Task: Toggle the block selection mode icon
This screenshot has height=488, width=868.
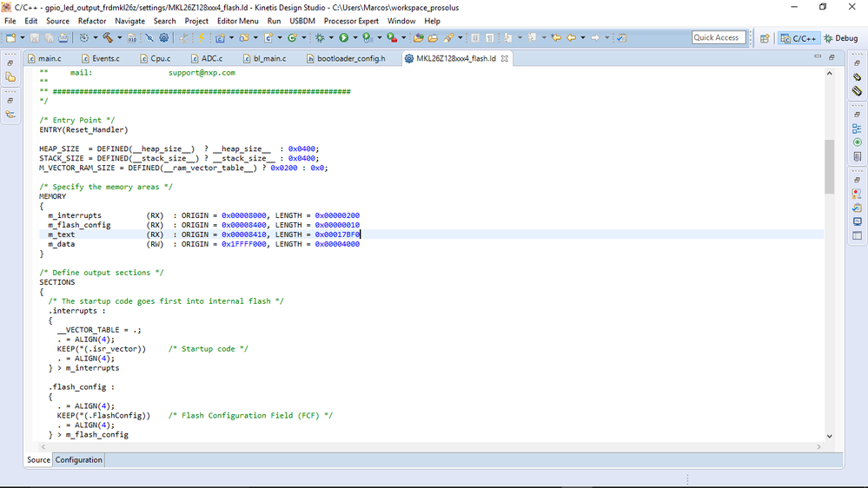Action: (475, 37)
